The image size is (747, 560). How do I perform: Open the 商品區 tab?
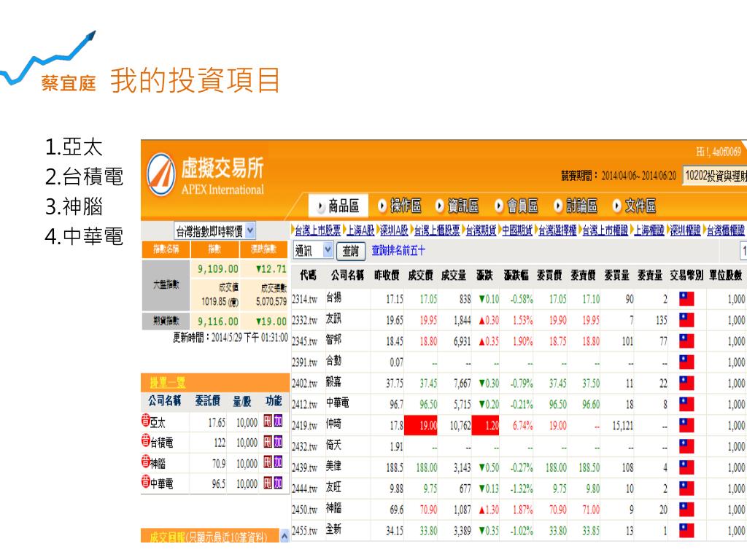[x=338, y=206]
